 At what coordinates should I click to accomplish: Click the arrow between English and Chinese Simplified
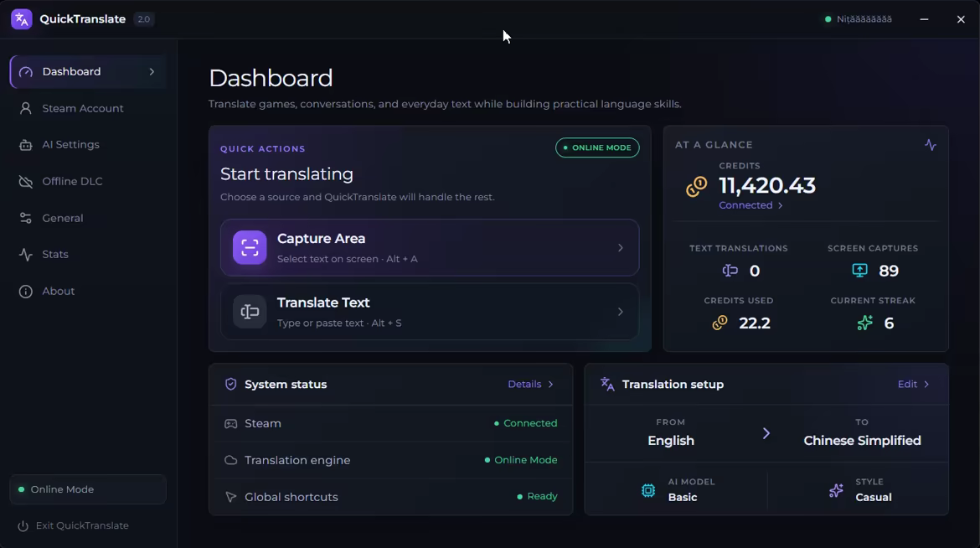[766, 433]
